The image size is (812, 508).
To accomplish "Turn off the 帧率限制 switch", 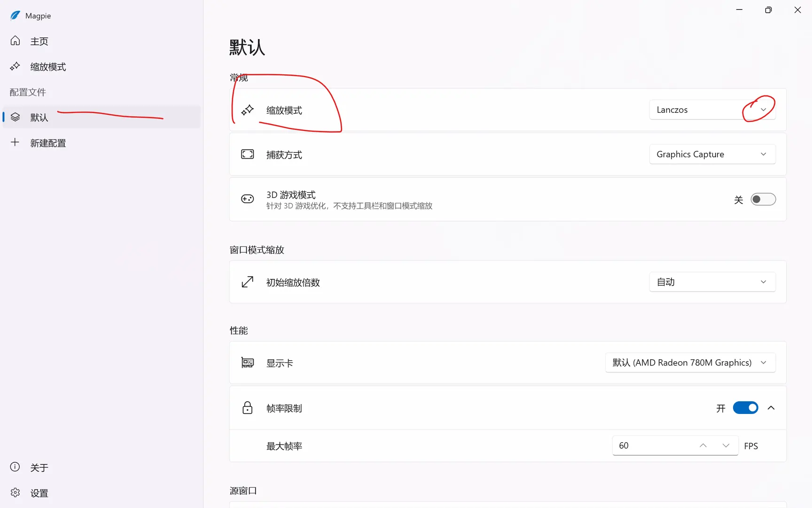I will click(x=746, y=408).
